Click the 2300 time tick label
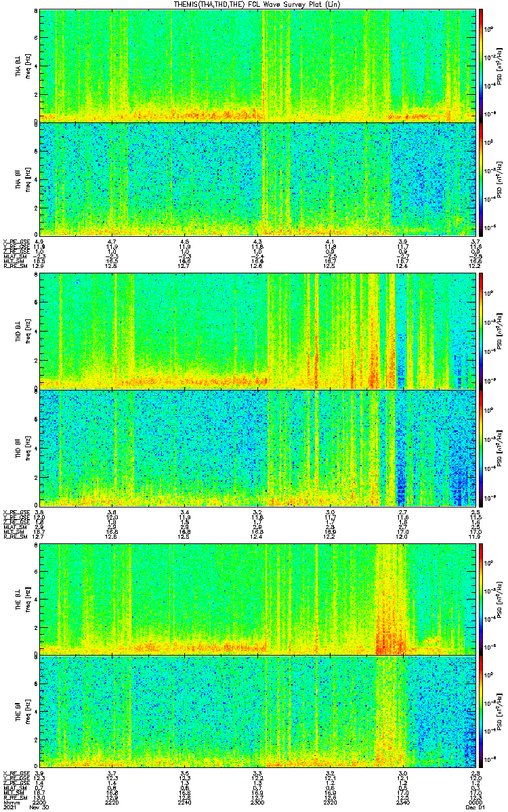Screen dimensions: 508x812 257,802
